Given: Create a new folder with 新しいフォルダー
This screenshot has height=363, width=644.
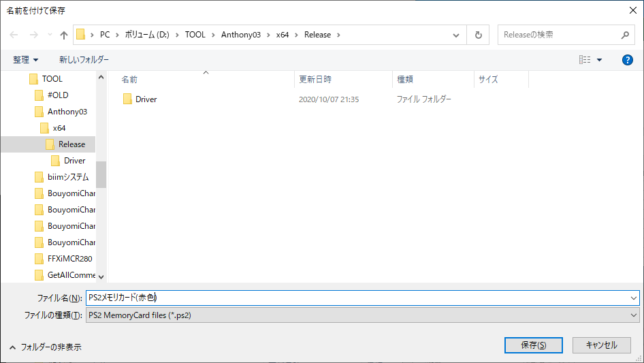Looking at the screenshot, I should point(84,60).
